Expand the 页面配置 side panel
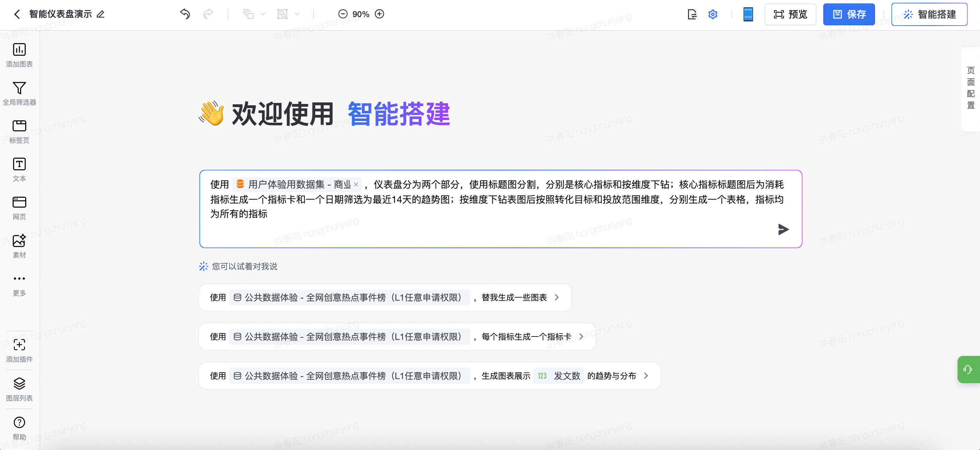 coord(970,88)
